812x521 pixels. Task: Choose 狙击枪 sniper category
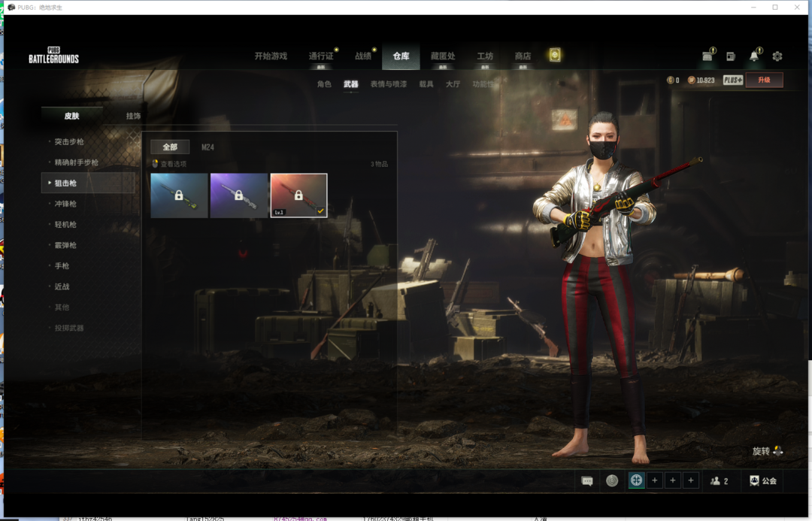click(88, 183)
